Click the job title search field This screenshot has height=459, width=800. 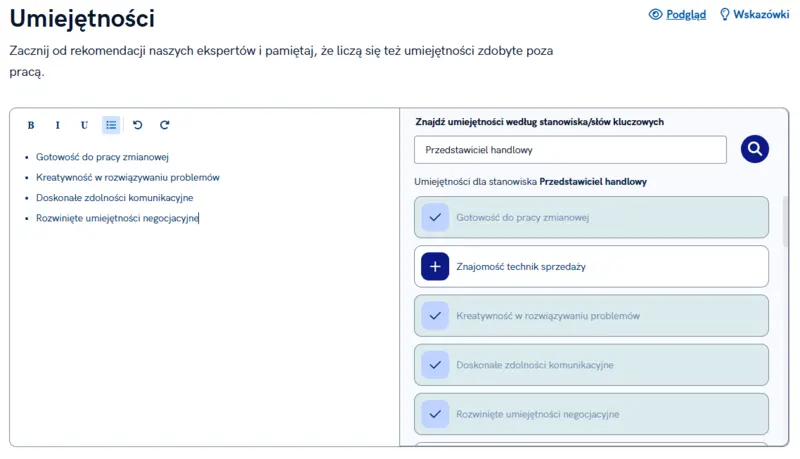tap(570, 150)
